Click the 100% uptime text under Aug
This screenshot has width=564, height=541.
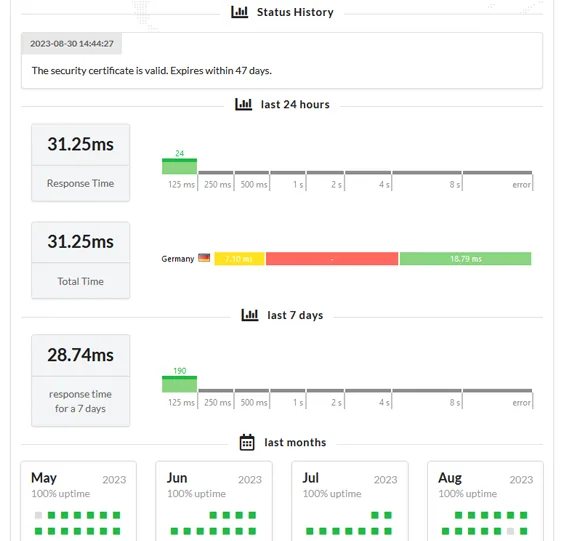468,494
